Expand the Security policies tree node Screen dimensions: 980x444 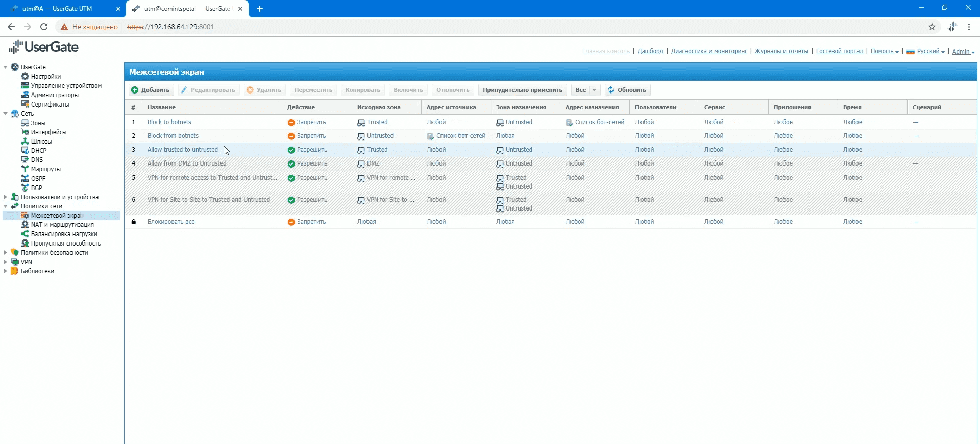pyautogui.click(x=6, y=253)
